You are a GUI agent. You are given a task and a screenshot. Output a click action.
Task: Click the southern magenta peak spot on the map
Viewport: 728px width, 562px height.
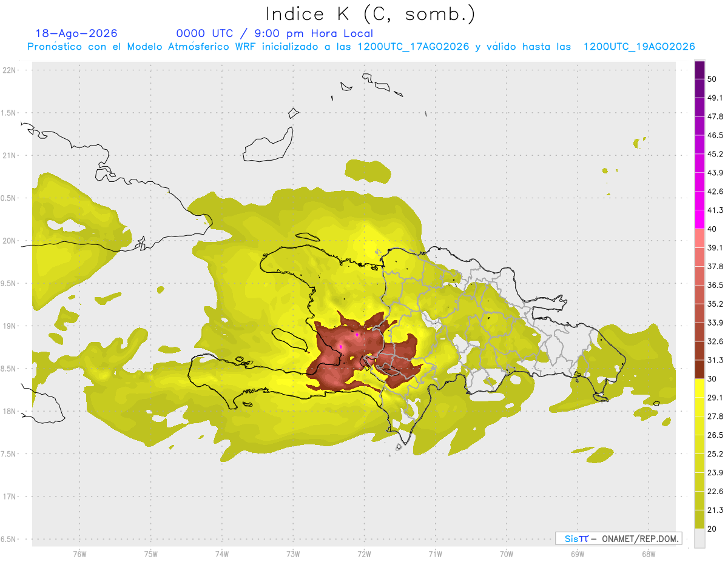(x=341, y=347)
